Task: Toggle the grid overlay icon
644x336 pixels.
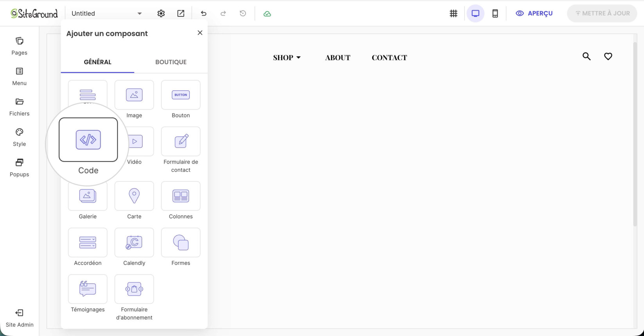Action: pyautogui.click(x=453, y=13)
